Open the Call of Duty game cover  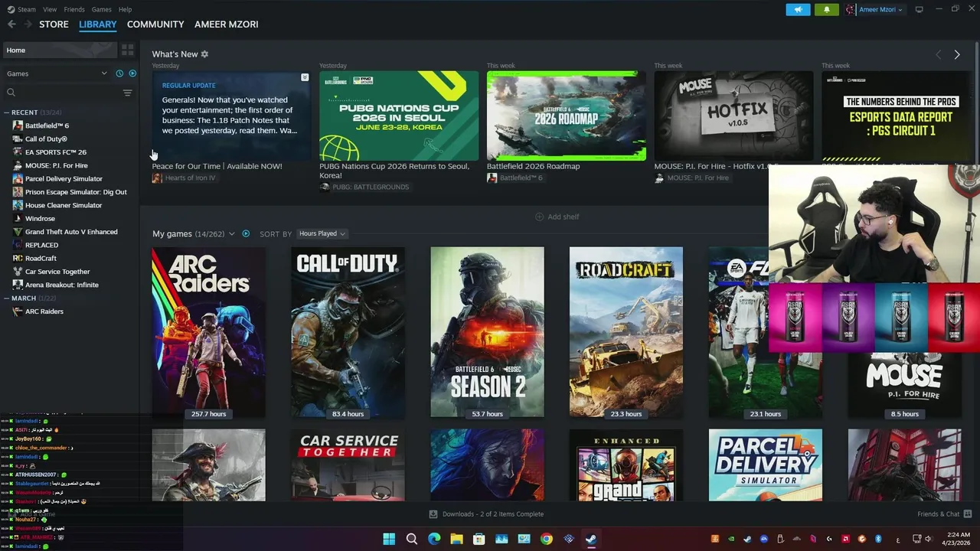[x=348, y=332]
